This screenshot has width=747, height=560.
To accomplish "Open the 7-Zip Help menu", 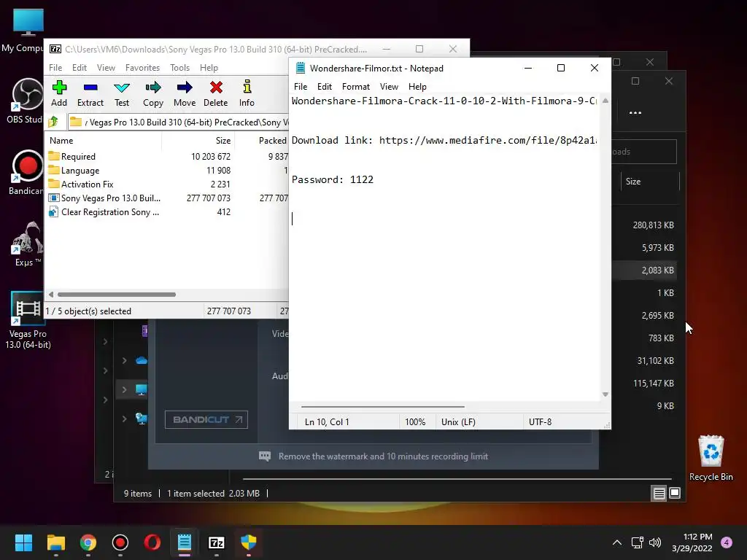I will 209,68.
